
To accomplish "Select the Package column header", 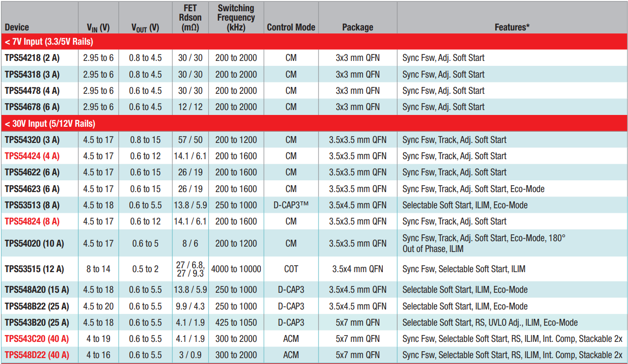I will coord(357,28).
